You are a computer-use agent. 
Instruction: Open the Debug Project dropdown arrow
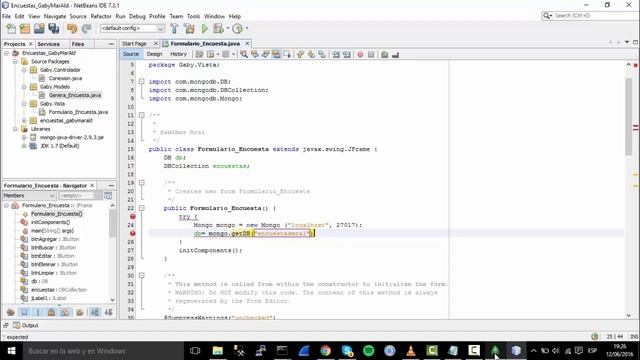228,29
